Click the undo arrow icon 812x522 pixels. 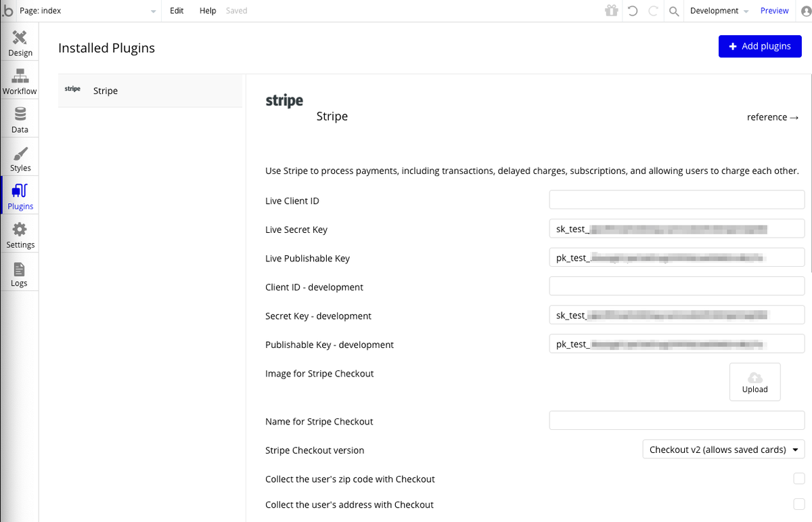coord(633,11)
